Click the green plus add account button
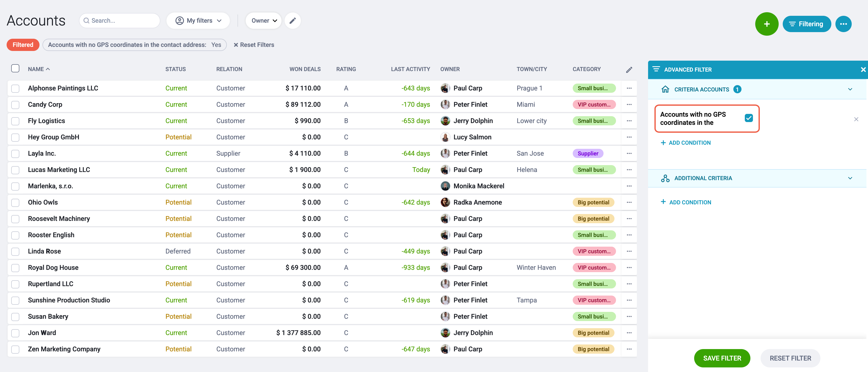 coord(766,24)
